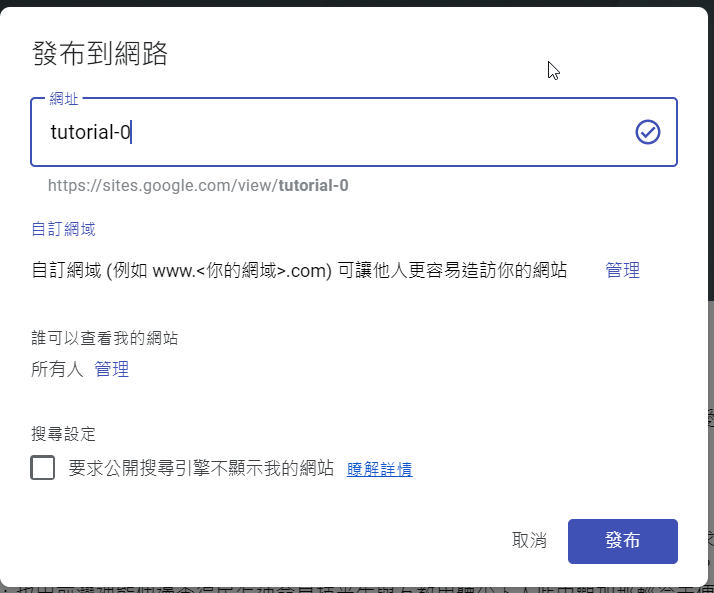The width and height of the screenshot is (714, 593).
Task: Click the tutorial-0 text inside the input
Action: (90, 132)
